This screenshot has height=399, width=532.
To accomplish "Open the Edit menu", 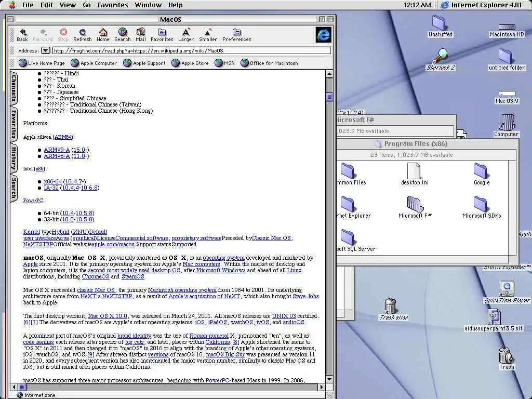I will [x=47, y=5].
